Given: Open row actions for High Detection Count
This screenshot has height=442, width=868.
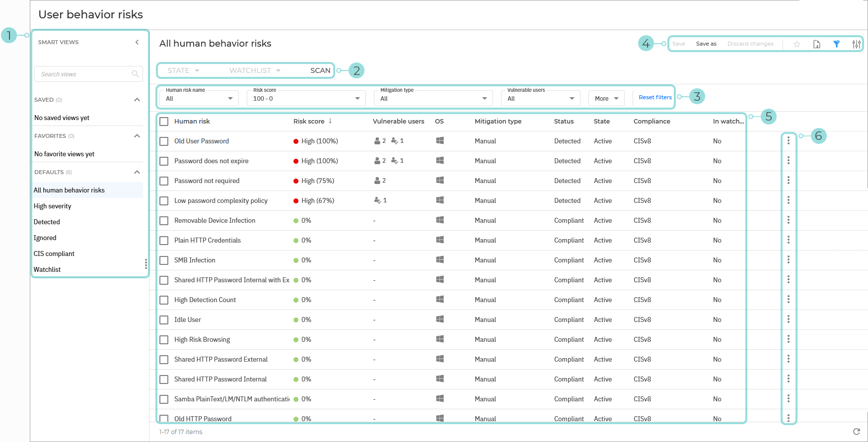Looking at the screenshot, I should (x=789, y=300).
